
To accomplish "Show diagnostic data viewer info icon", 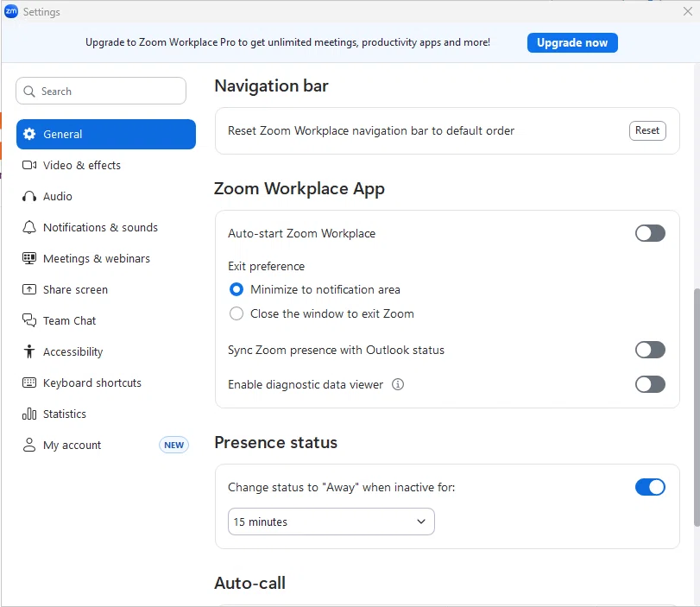I will pos(398,384).
